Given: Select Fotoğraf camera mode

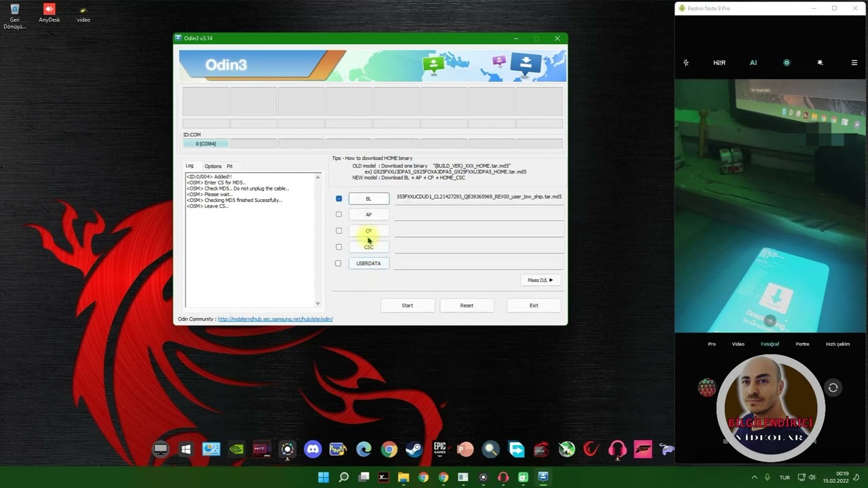Looking at the screenshot, I should (x=770, y=344).
